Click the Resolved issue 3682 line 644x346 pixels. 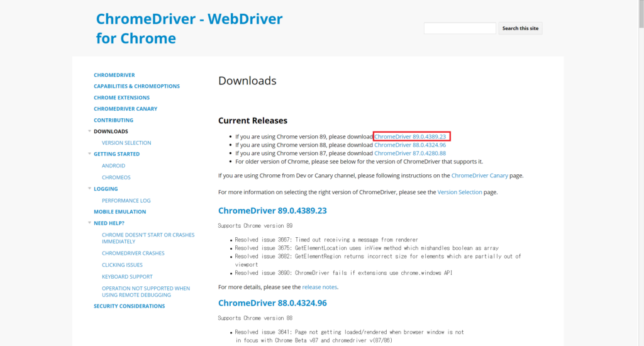(x=378, y=260)
